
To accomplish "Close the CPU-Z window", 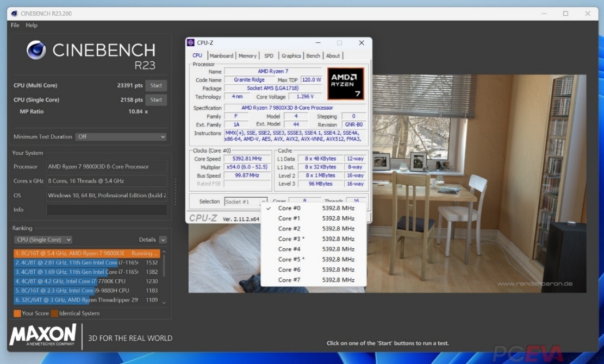I will pyautogui.click(x=362, y=42).
